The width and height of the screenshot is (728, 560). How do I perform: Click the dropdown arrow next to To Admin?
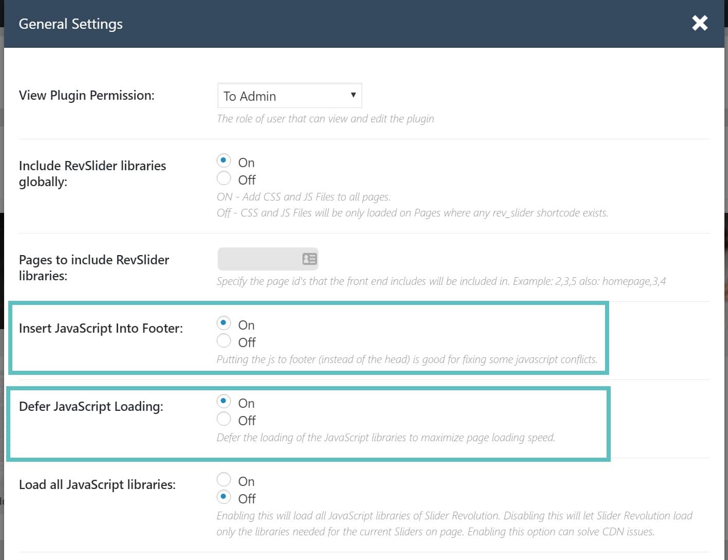(353, 95)
